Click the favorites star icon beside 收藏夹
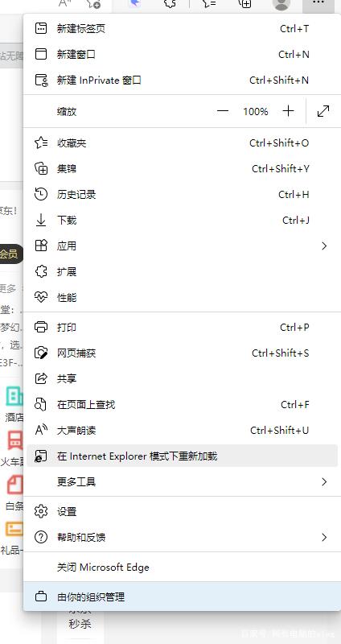The height and width of the screenshot is (644, 341). click(41, 143)
